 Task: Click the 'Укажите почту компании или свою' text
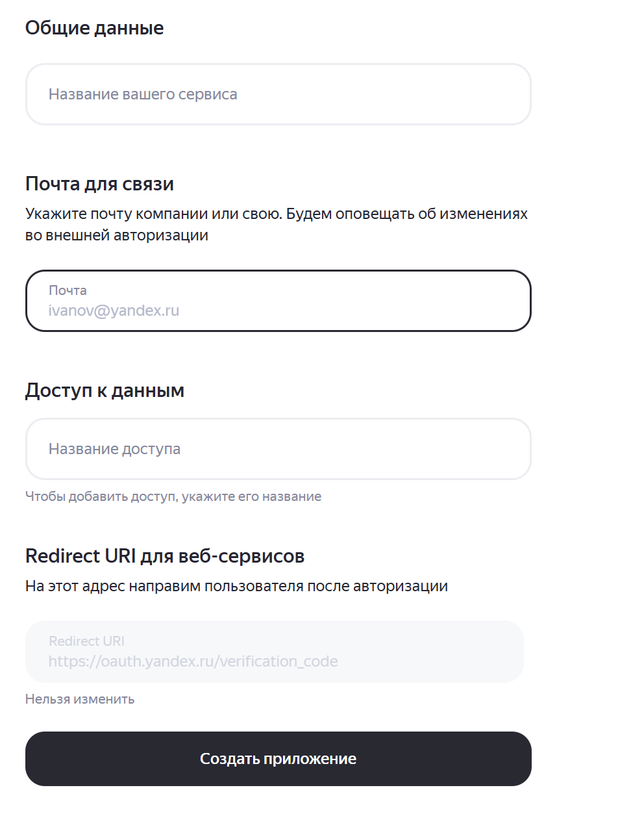click(154, 214)
